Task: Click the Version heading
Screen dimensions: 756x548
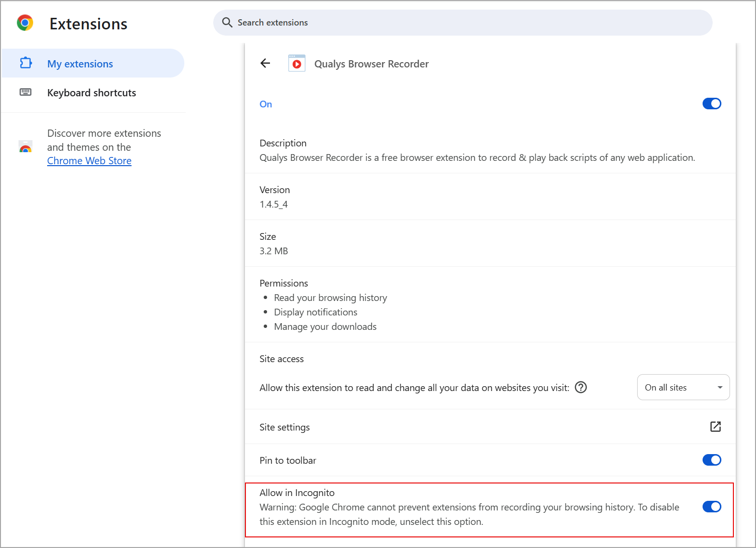Action: [x=275, y=190]
